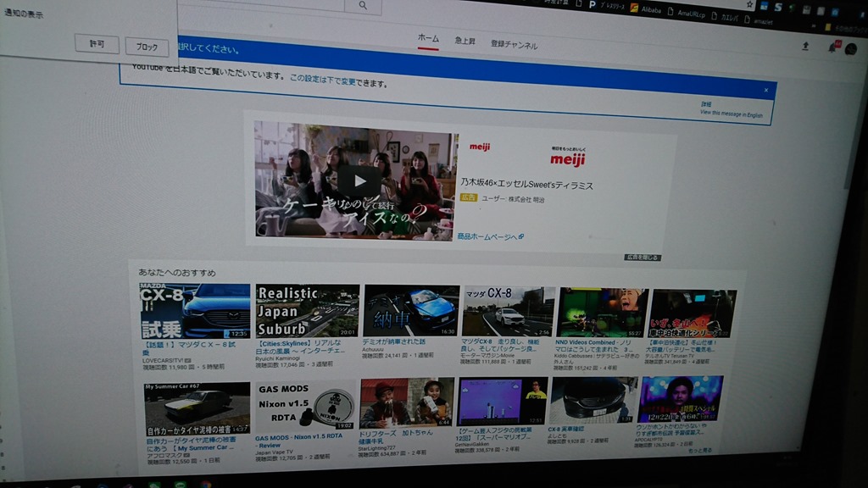
Task: Click the search magnifier button
Action: click(363, 6)
